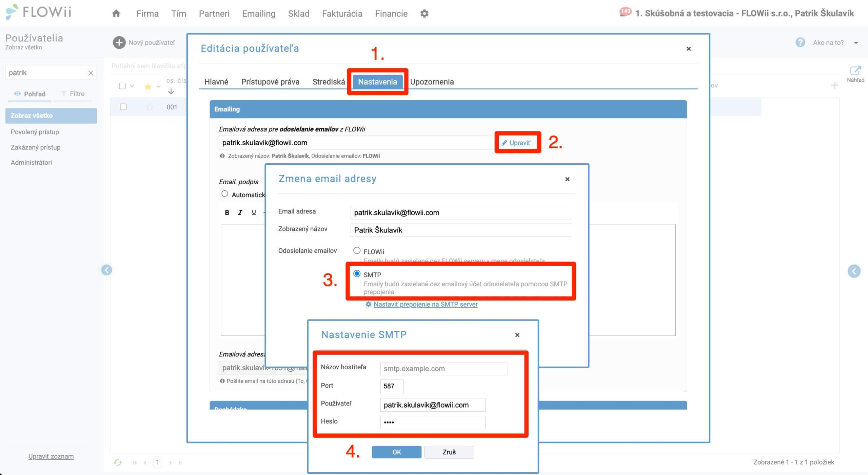The height and width of the screenshot is (475, 868).
Task: Focus the Zobrazený názov input field
Action: pyautogui.click(x=460, y=230)
